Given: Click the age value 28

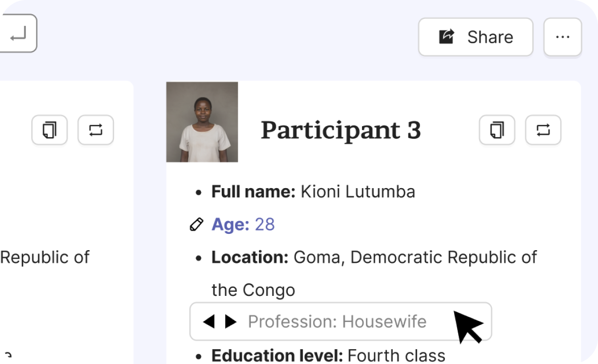Looking at the screenshot, I should click(264, 224).
